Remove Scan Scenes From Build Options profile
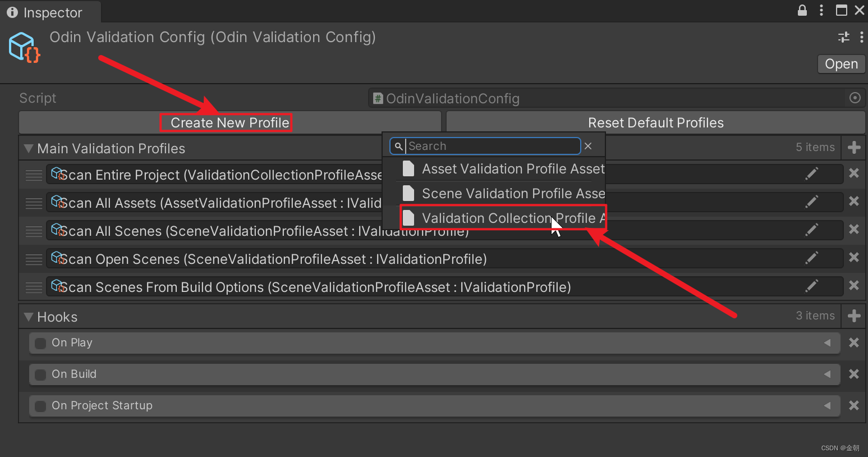Screen dimensions: 868x457 854,285
